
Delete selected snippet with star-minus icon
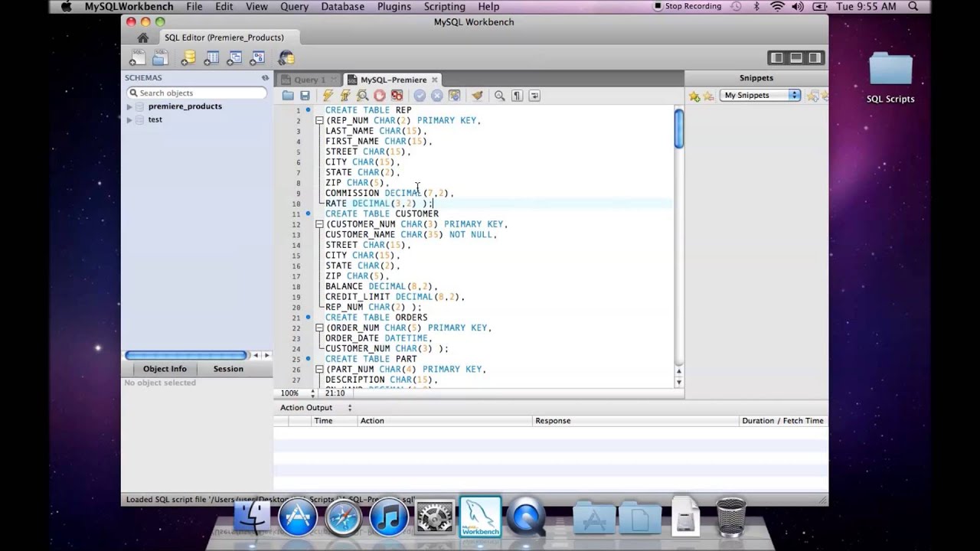click(x=708, y=96)
